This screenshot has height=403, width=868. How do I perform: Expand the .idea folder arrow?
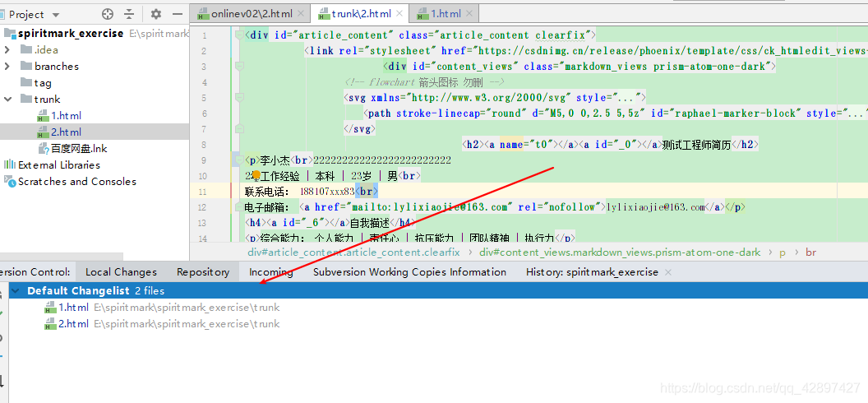point(7,50)
